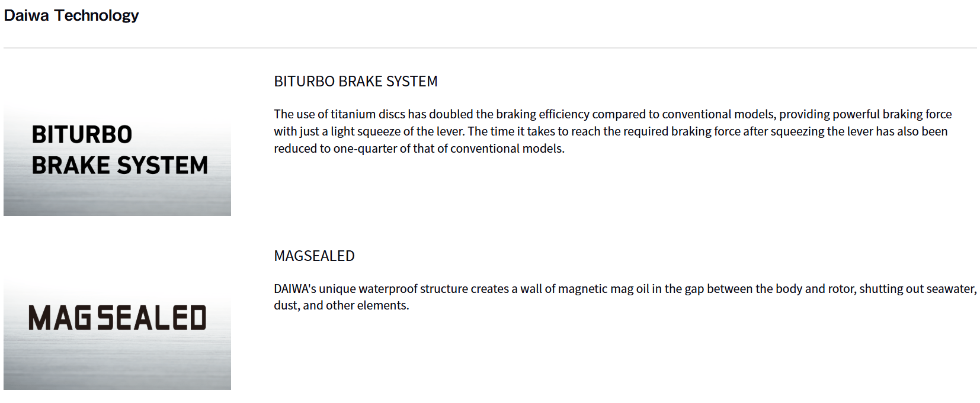
Task: Click the horizontal divider under Daiwa Technology
Action: [490, 48]
